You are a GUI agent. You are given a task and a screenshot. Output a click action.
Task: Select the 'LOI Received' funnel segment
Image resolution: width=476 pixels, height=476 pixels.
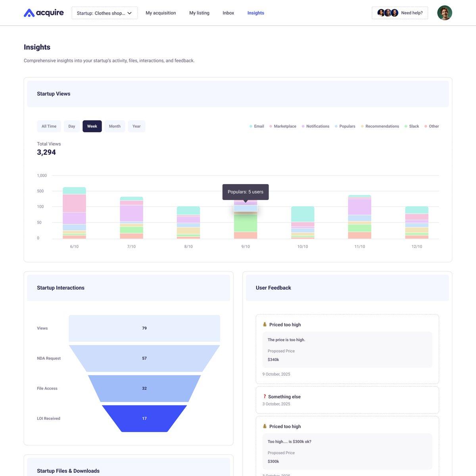pyautogui.click(x=144, y=418)
